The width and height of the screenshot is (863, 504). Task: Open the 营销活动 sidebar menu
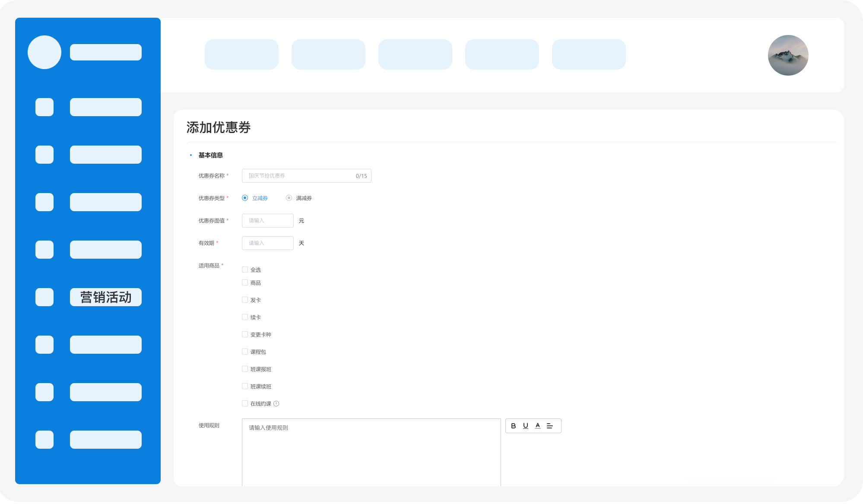[x=106, y=297]
